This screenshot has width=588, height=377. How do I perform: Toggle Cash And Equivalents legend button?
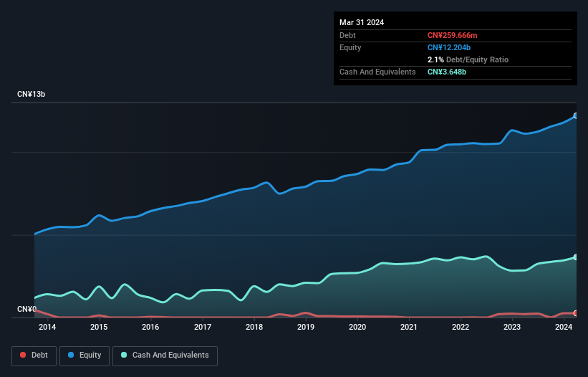(x=165, y=355)
